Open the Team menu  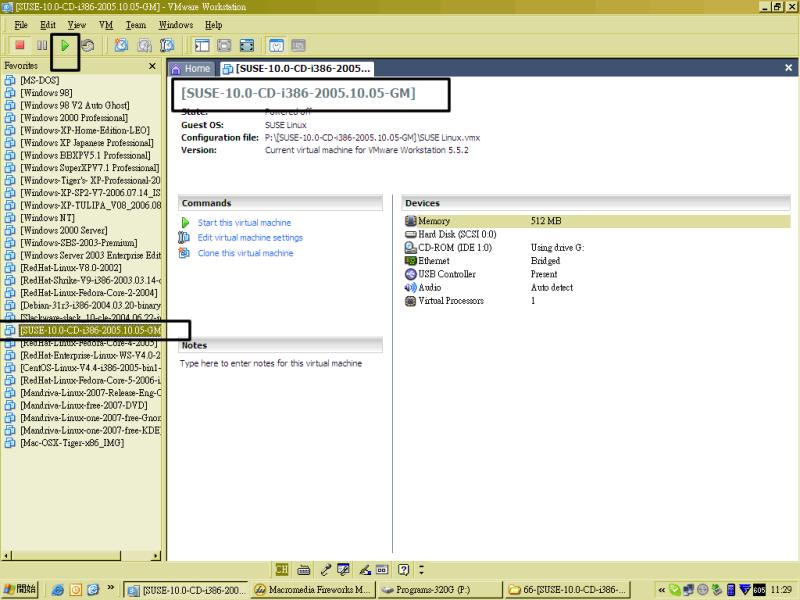click(x=136, y=25)
